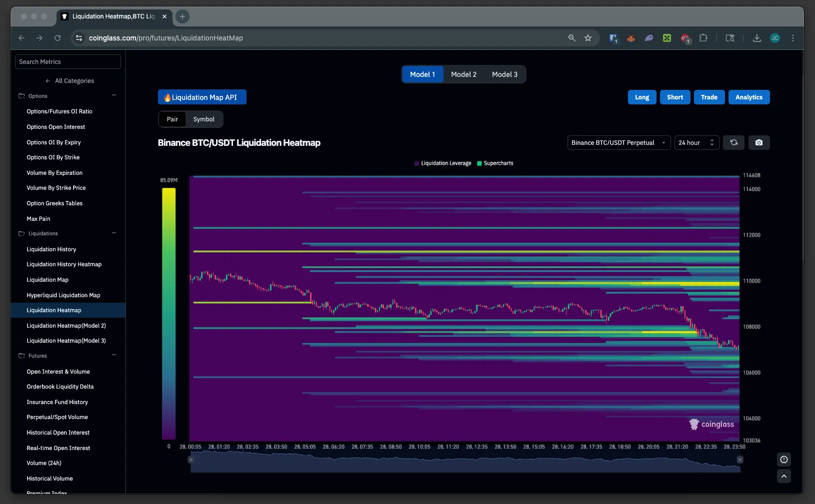Bookmark page with the star icon
This screenshot has width=815, height=504.
point(588,38)
